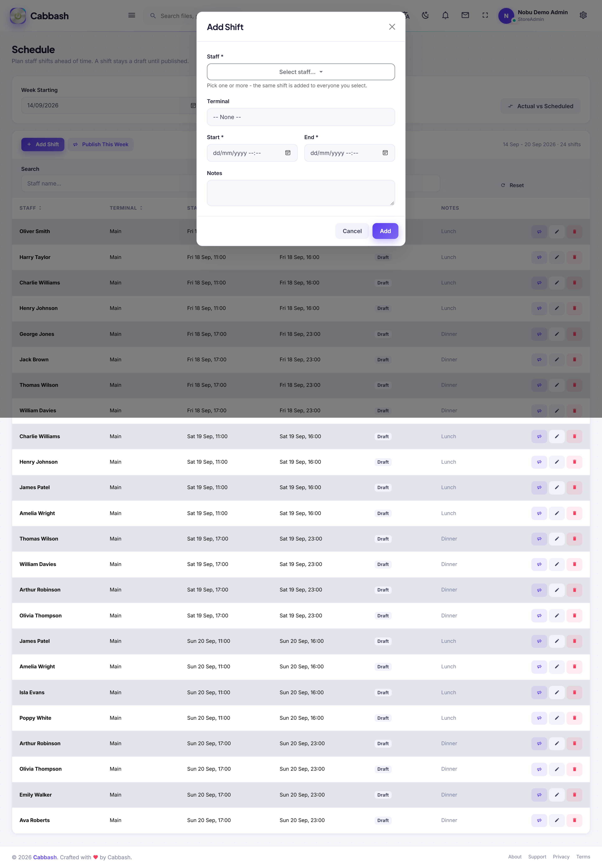Edit Harry Taylor's Friday shift

(x=556, y=258)
